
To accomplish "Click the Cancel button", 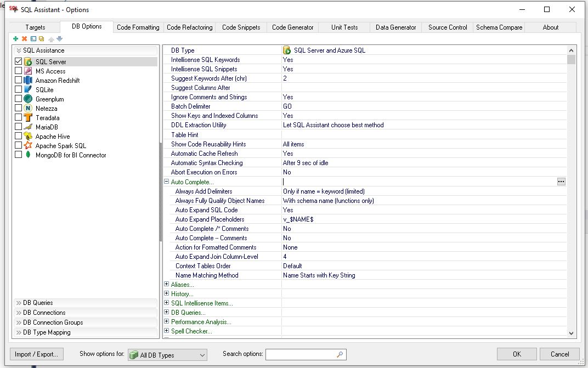I will pos(559,354).
